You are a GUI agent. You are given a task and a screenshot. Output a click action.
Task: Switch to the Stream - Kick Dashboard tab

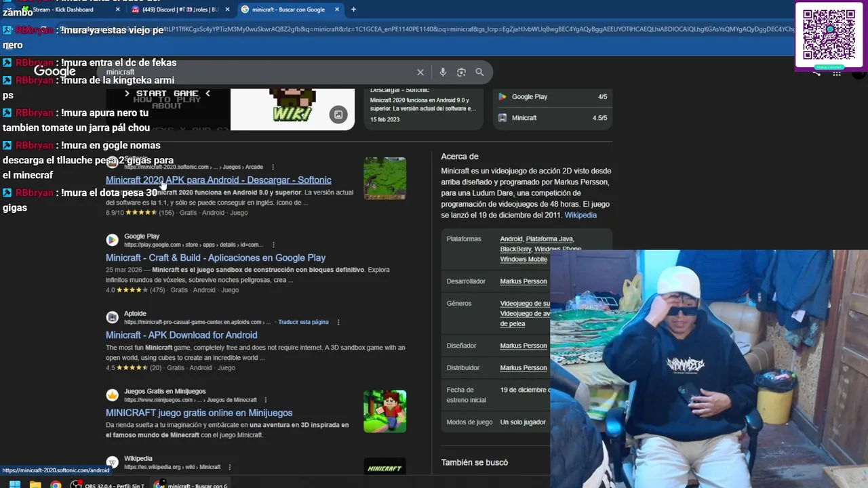point(62,9)
